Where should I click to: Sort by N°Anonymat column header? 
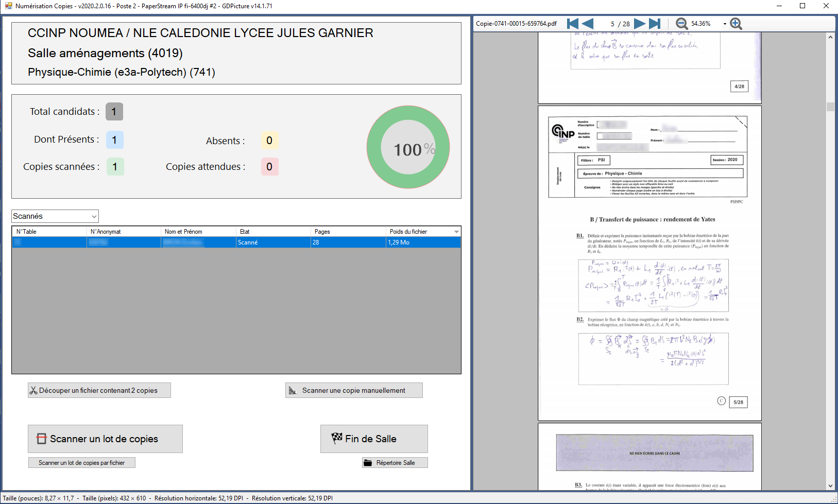(124, 232)
